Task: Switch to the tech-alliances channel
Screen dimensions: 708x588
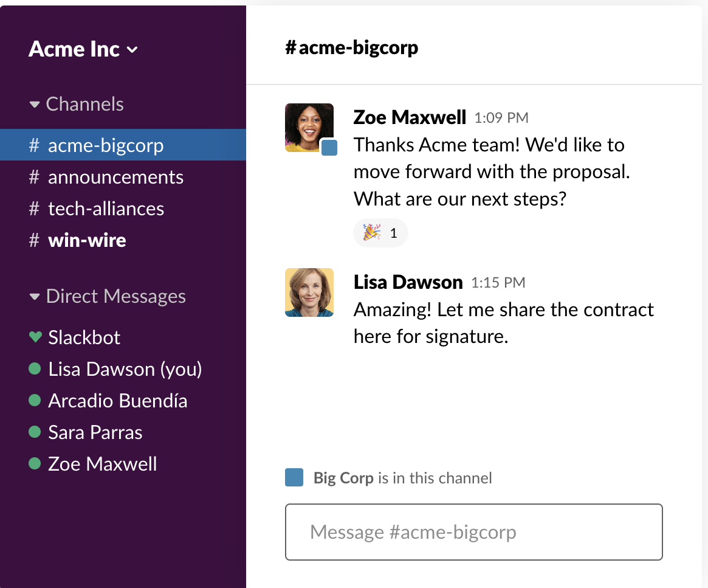Action: [123, 209]
